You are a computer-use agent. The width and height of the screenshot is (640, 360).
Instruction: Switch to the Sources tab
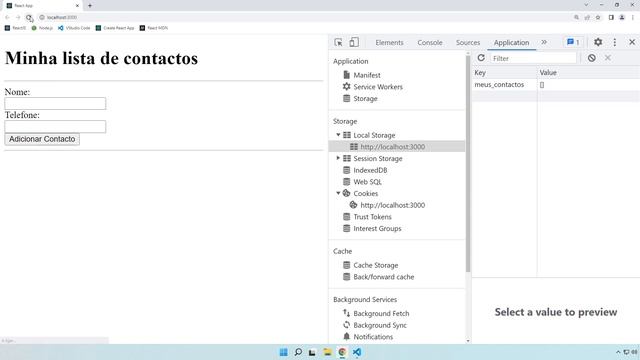pyautogui.click(x=468, y=42)
